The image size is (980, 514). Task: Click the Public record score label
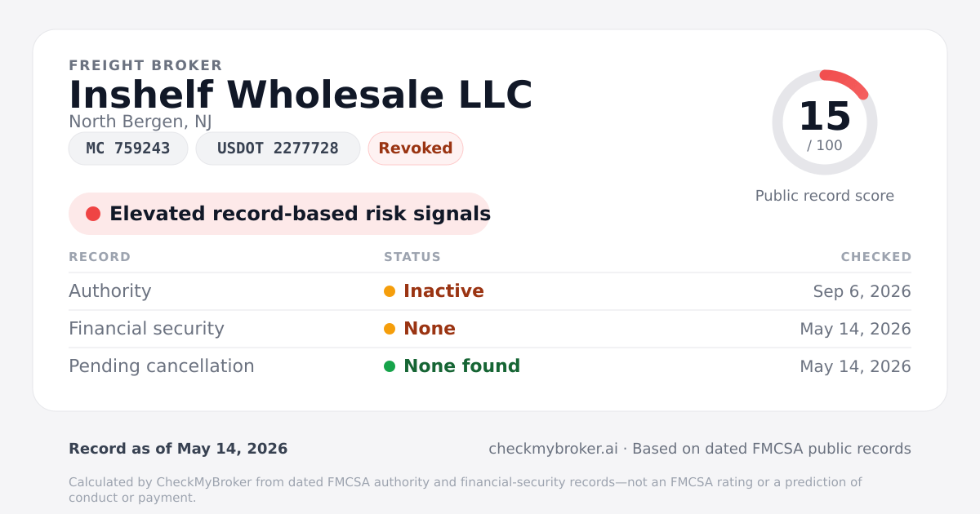point(825,196)
